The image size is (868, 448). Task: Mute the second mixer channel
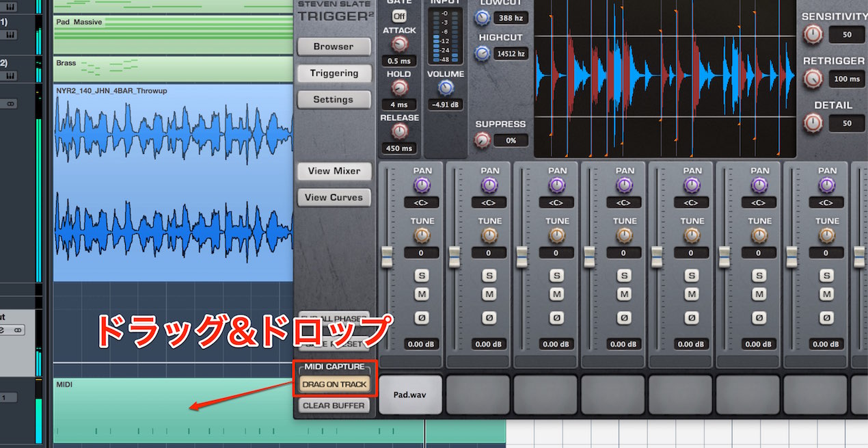point(489,294)
